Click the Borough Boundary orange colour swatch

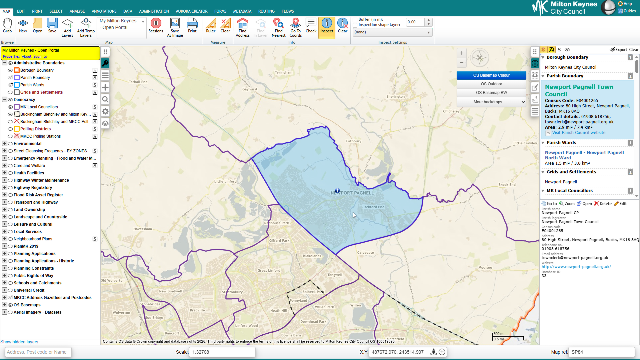coord(17,70)
